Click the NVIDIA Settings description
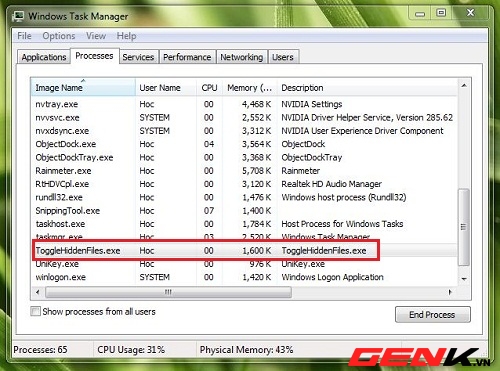This screenshot has height=371, width=500. (312, 104)
